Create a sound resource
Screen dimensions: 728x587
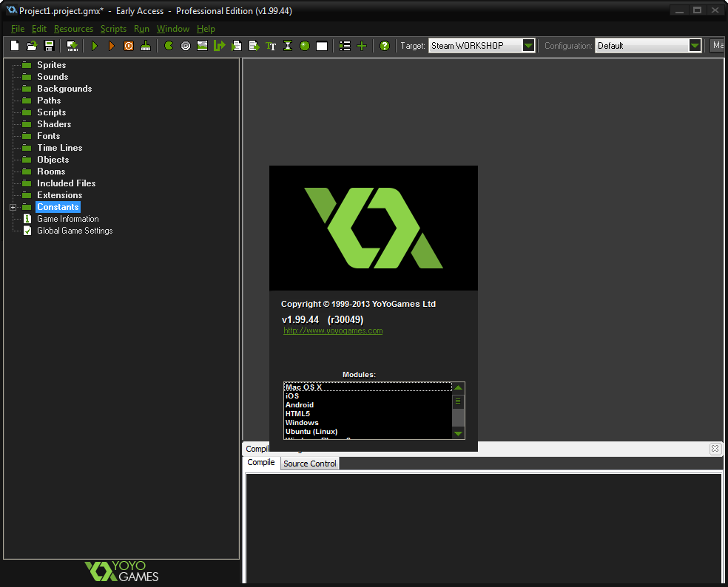[x=186, y=46]
